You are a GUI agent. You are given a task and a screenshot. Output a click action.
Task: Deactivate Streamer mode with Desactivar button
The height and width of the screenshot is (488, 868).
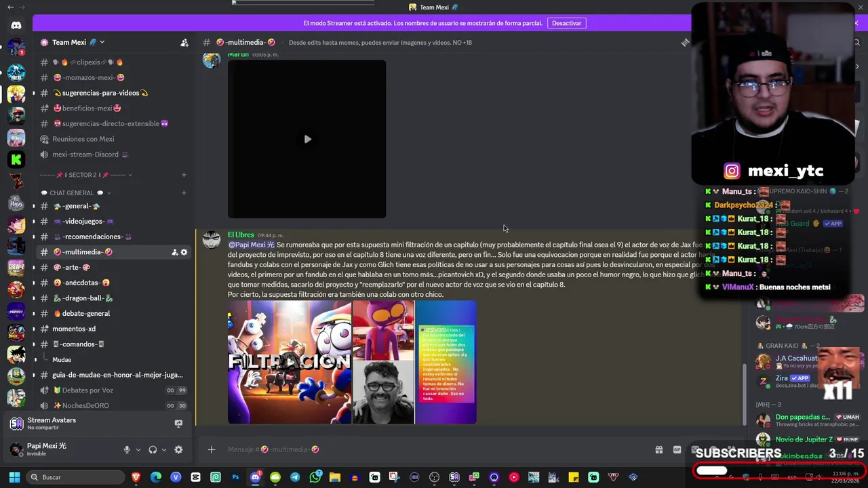tap(566, 23)
